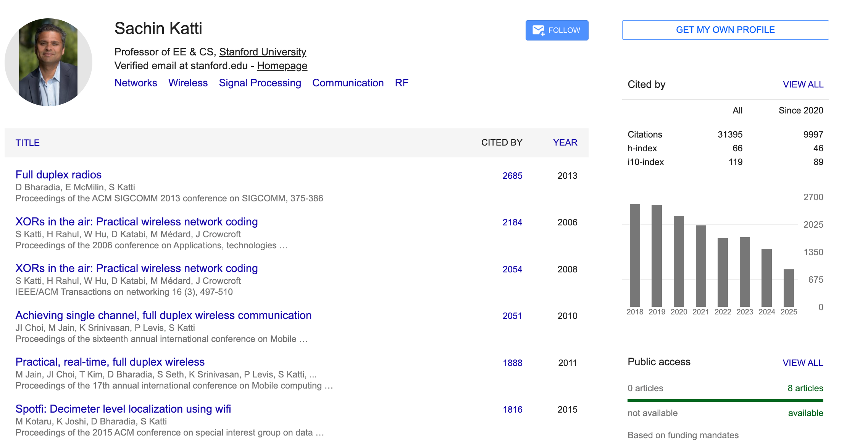
Task: Select the Networks interest tag
Action: [136, 83]
